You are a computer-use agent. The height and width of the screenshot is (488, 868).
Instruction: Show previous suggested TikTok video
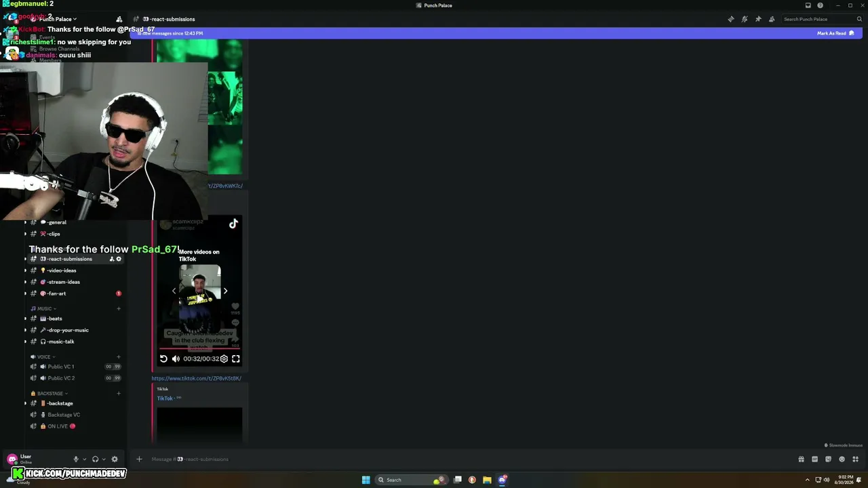point(174,291)
